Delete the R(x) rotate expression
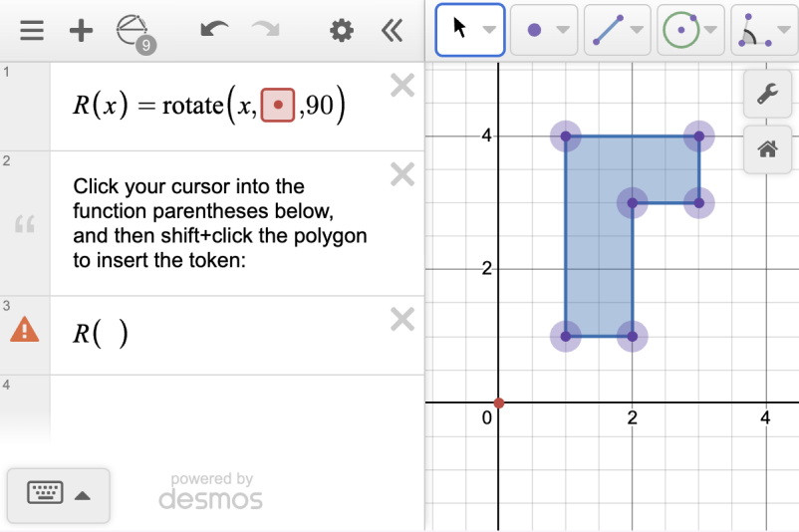Viewport: 799px width, 532px height. point(401,87)
